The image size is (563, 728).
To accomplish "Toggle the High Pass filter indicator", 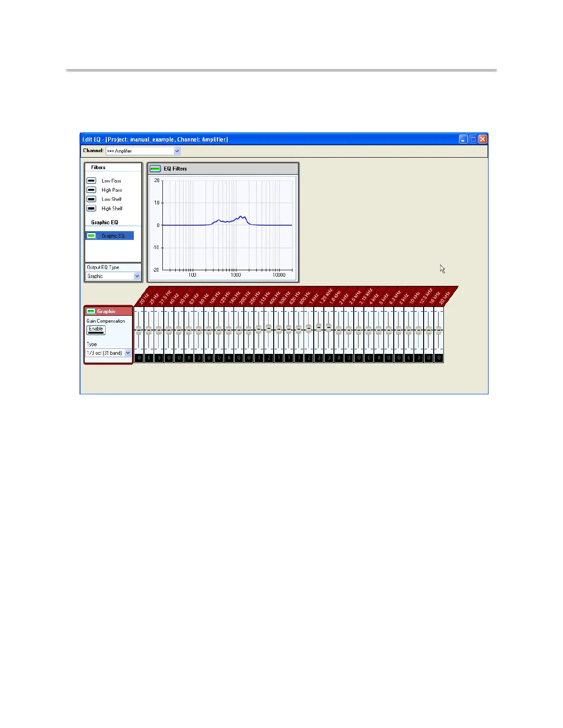I will pos(92,190).
